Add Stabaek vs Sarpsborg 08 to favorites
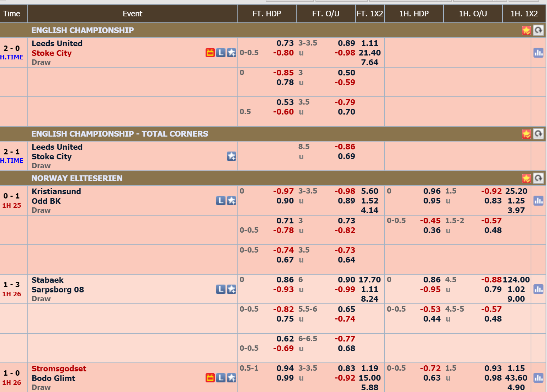The height and width of the screenshot is (392, 547). [x=232, y=289]
